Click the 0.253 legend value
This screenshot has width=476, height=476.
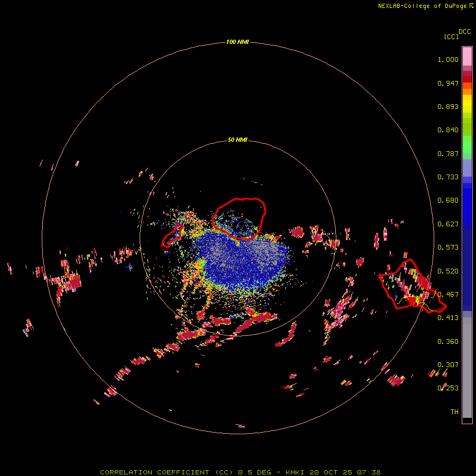(x=448, y=388)
